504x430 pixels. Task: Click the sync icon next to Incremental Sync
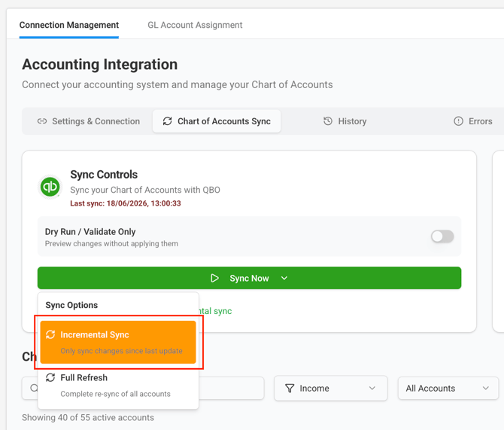point(50,334)
